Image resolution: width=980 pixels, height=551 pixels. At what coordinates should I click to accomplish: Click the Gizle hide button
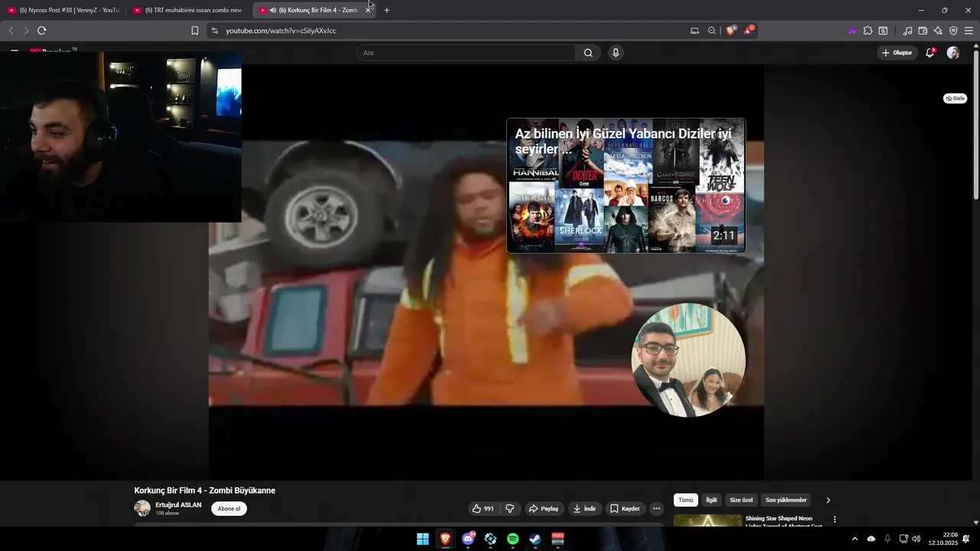pos(955,99)
